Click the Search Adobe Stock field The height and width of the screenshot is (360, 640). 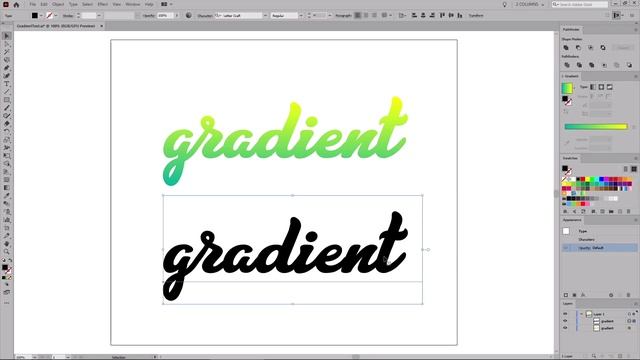(580, 4)
